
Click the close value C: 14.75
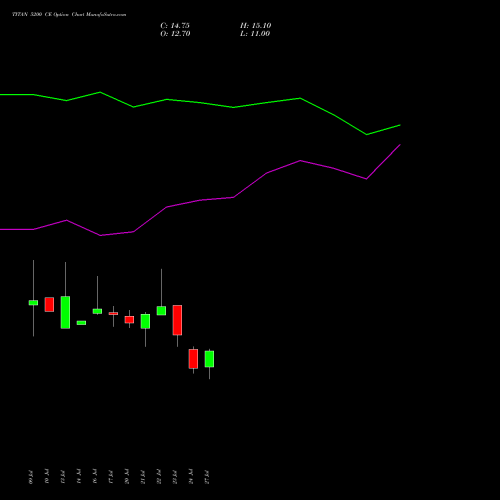pyautogui.click(x=175, y=26)
